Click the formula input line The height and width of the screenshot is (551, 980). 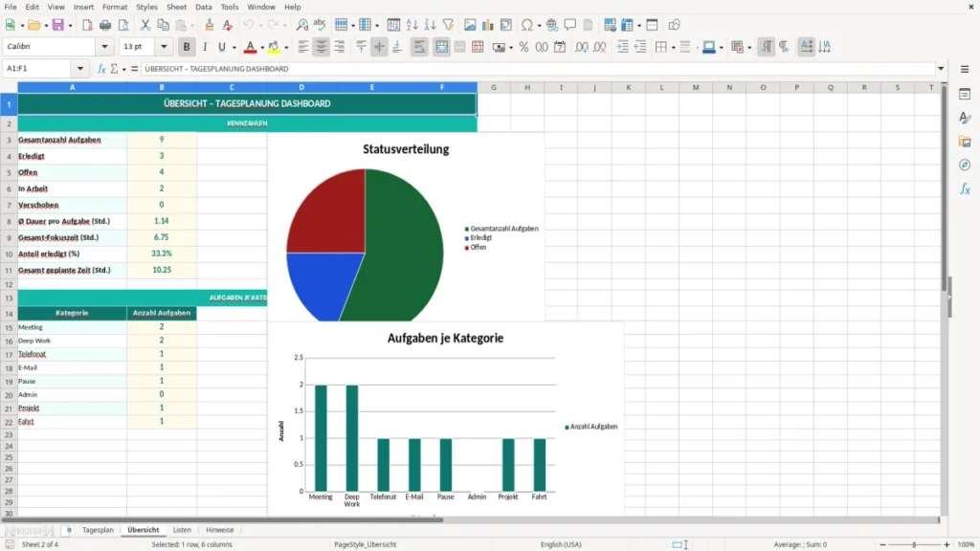pos(538,69)
